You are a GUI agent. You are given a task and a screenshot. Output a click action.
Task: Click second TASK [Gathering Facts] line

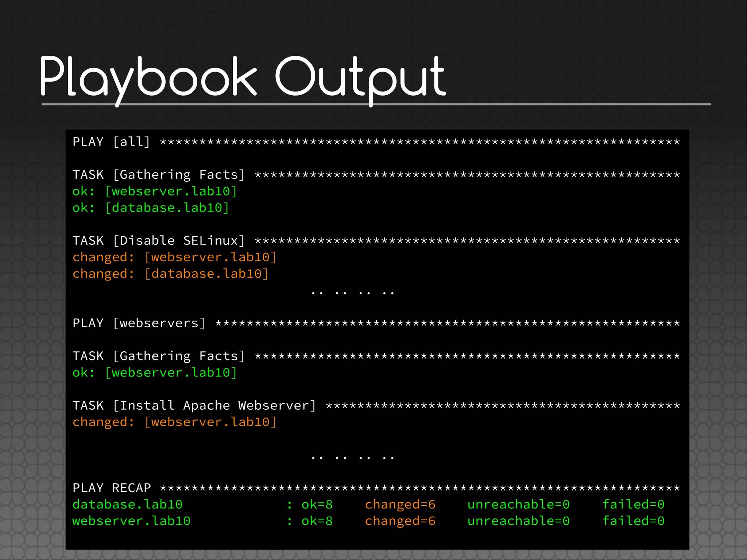tap(158, 356)
